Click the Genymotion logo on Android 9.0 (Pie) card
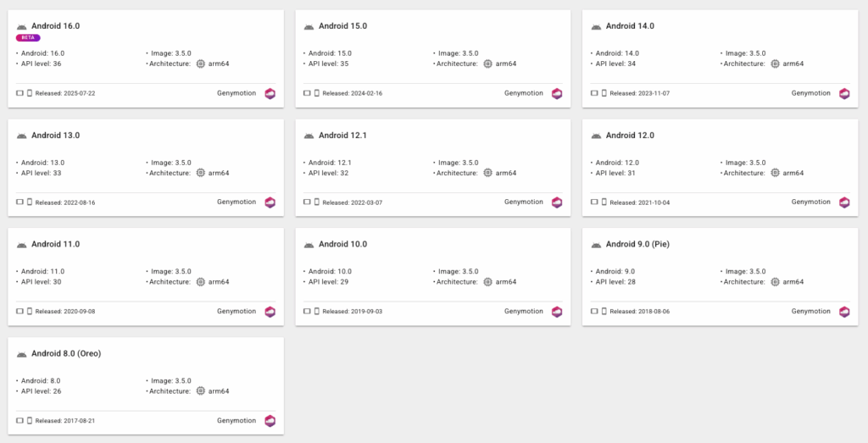Image resolution: width=868 pixels, height=443 pixels. click(844, 312)
